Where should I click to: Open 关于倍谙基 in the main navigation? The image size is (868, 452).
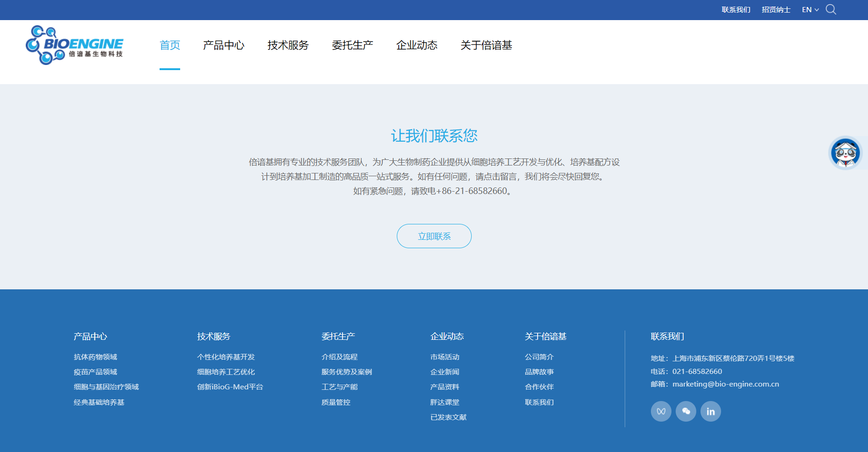click(486, 45)
